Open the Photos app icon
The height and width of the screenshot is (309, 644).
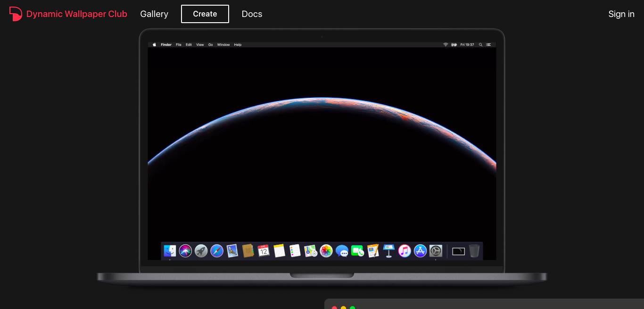coord(326,251)
